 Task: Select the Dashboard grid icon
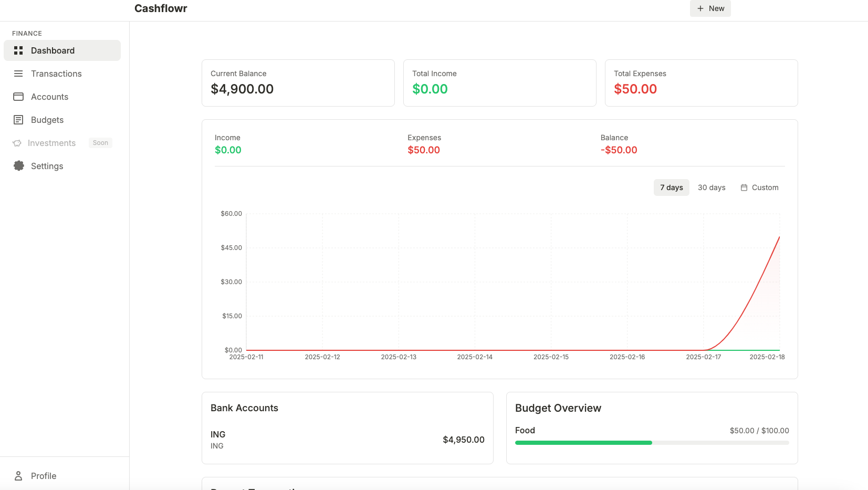[x=18, y=50]
